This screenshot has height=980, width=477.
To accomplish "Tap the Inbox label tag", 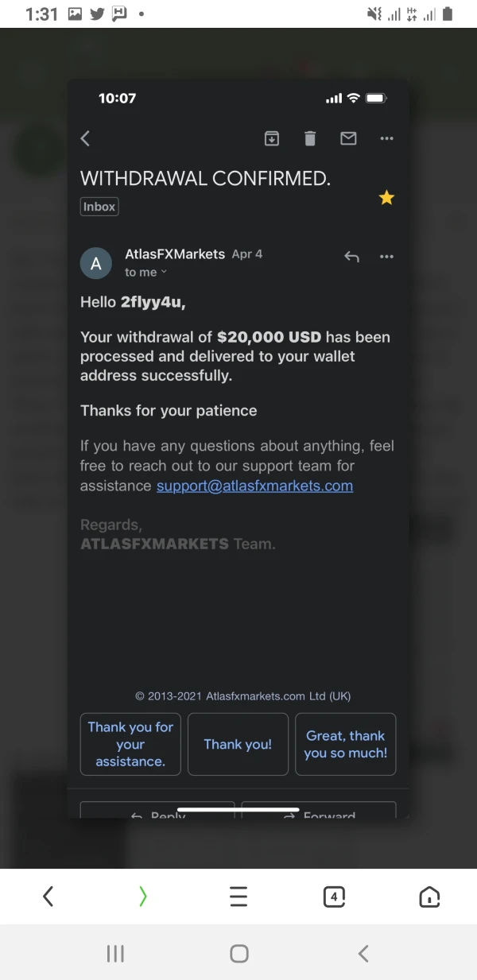I will [99, 207].
